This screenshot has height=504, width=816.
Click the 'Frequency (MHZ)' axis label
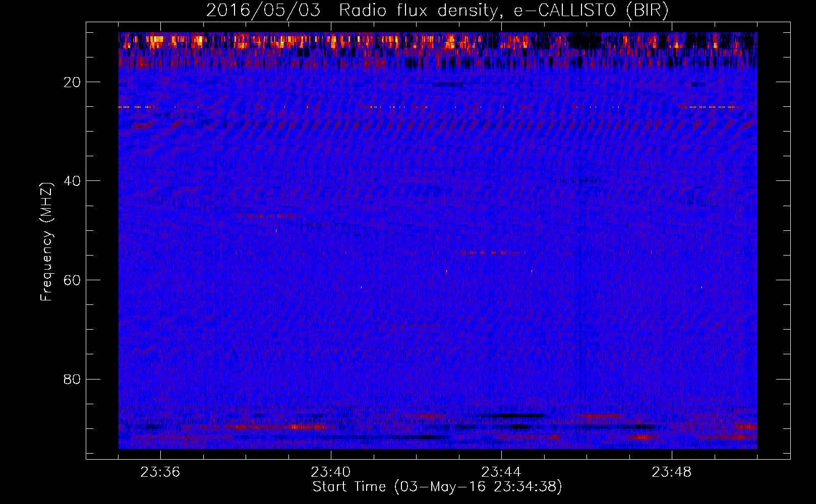pyautogui.click(x=46, y=242)
